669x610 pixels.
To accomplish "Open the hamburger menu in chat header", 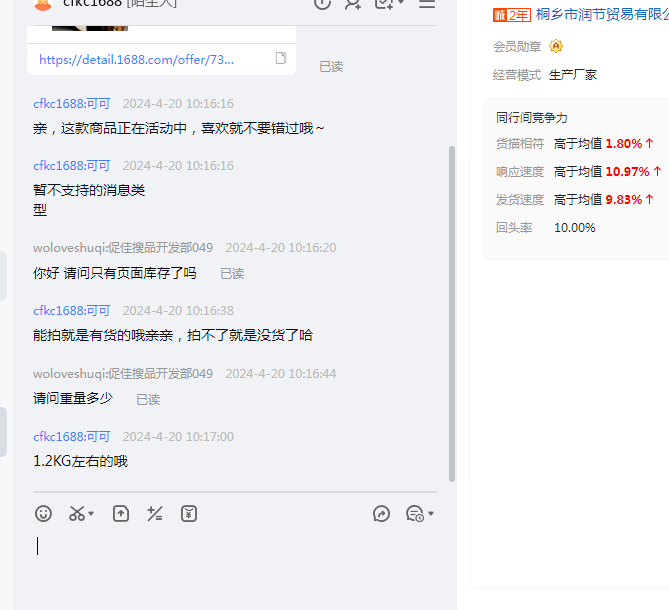I will [x=427, y=3].
